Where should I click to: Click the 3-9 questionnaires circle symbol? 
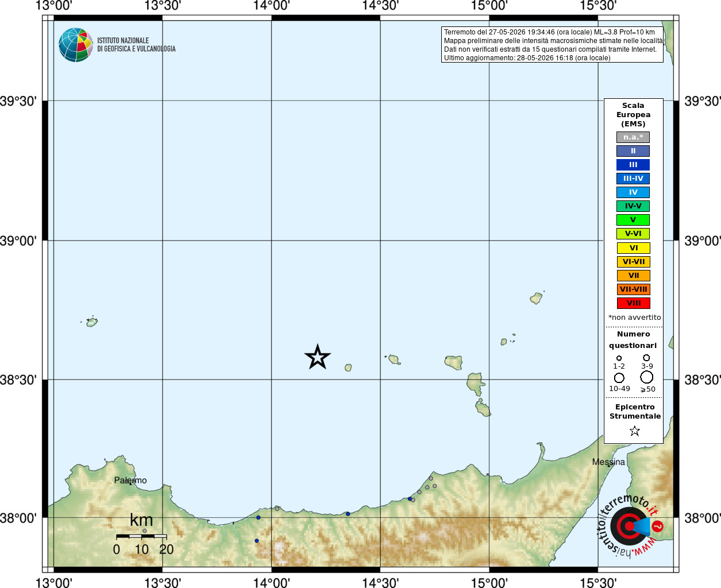coord(646,358)
